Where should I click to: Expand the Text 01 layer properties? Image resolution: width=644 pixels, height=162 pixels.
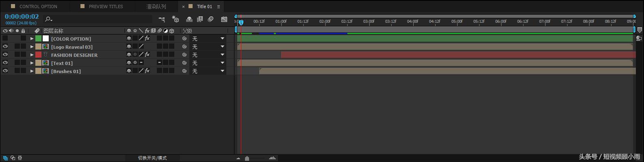tap(32, 63)
